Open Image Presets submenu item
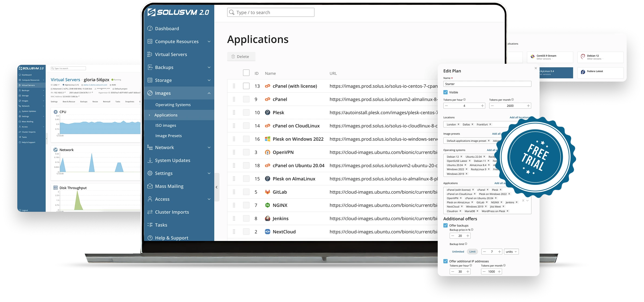The width and height of the screenshot is (644, 302). pyautogui.click(x=168, y=136)
